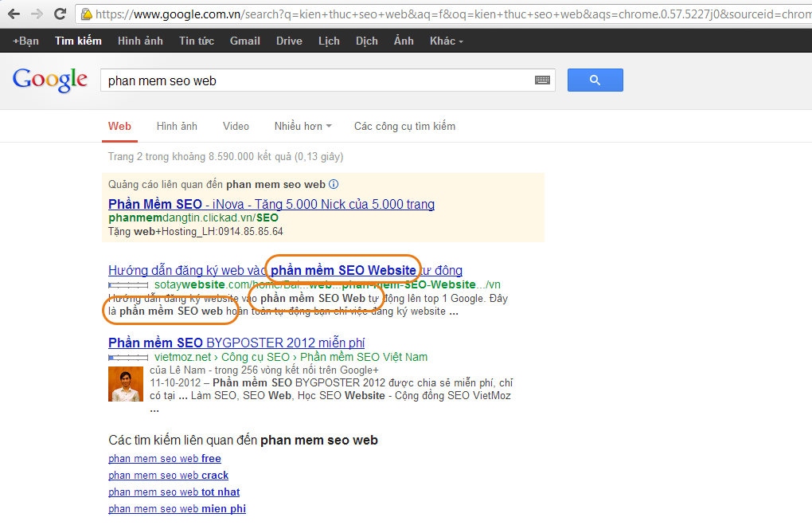The image size is (812, 529).
Task: Expand the Khác dropdown in top bar
Action: (447, 41)
